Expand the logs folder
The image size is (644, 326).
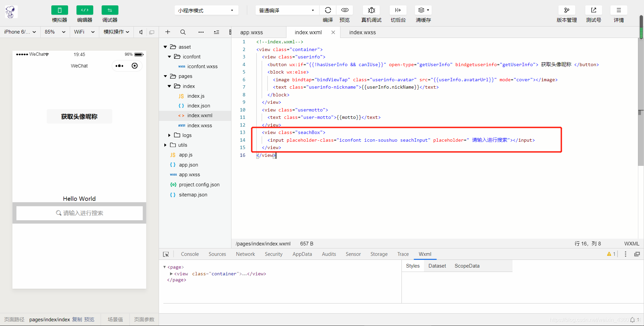(x=169, y=135)
